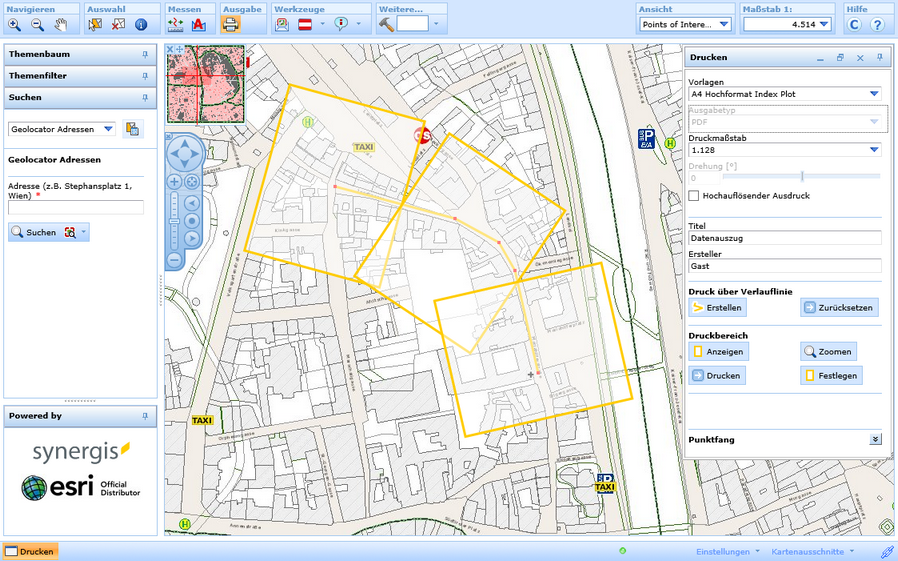Viewport: 898px width, 561px height.
Task: Open the measure distance tool
Action: [176, 24]
